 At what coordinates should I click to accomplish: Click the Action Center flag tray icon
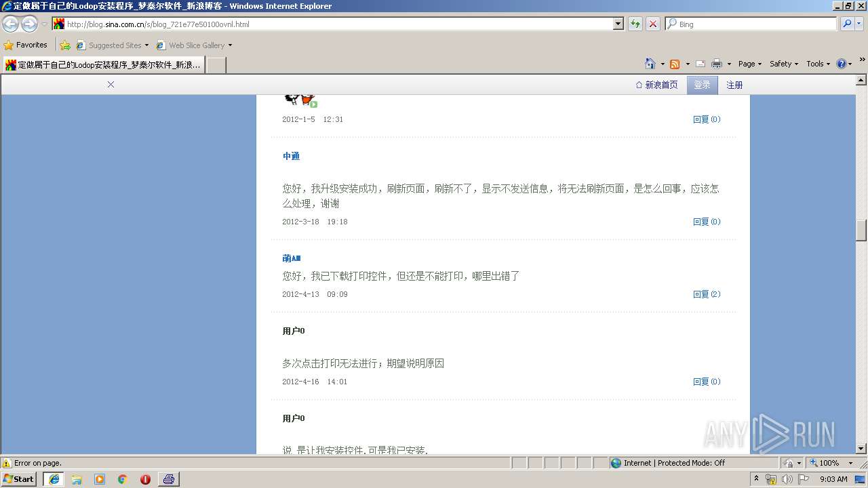(804, 479)
